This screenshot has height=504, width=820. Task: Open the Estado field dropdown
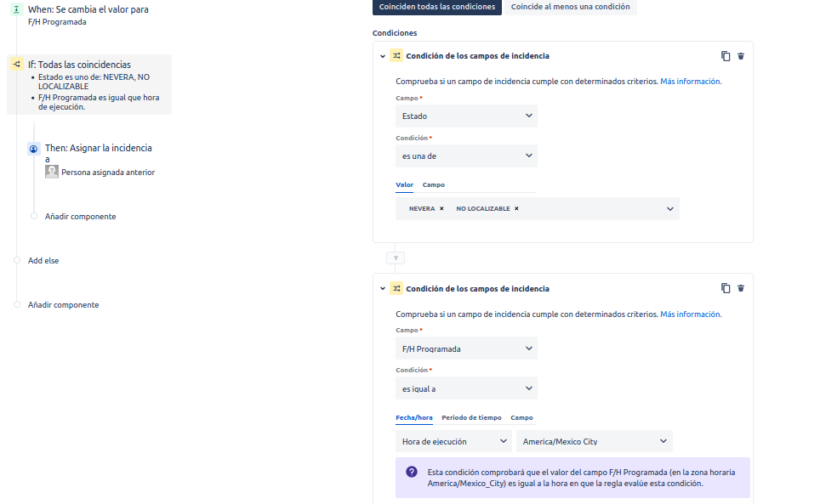tap(466, 116)
